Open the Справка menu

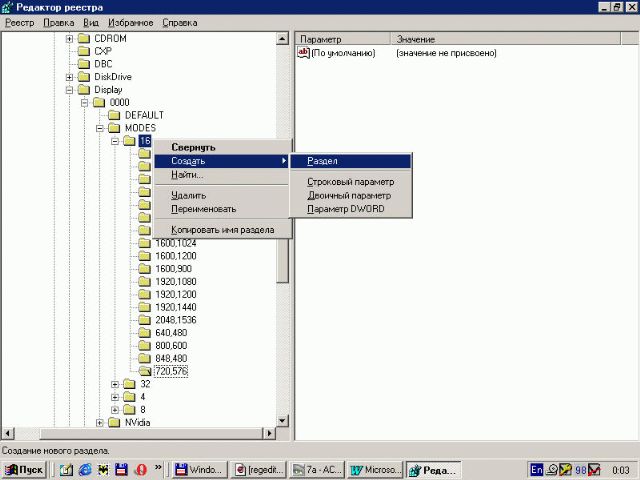[180, 23]
